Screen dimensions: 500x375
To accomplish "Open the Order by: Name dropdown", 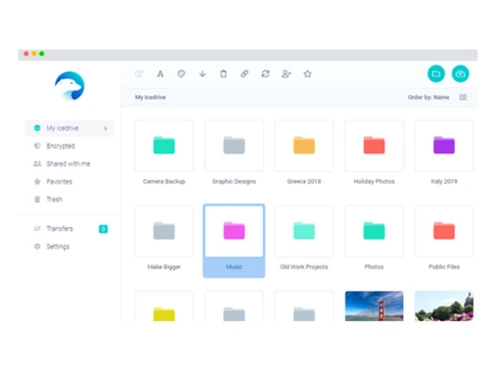I will coord(428,97).
